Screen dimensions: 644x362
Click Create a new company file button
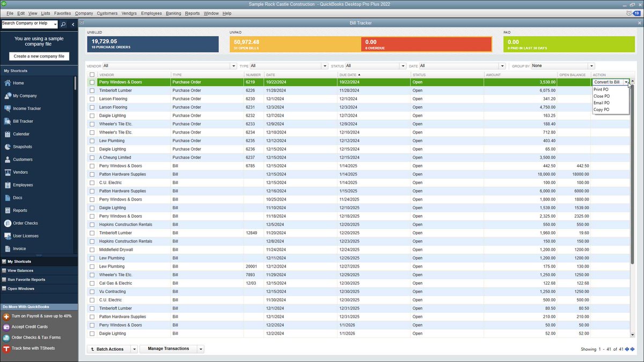click(39, 56)
